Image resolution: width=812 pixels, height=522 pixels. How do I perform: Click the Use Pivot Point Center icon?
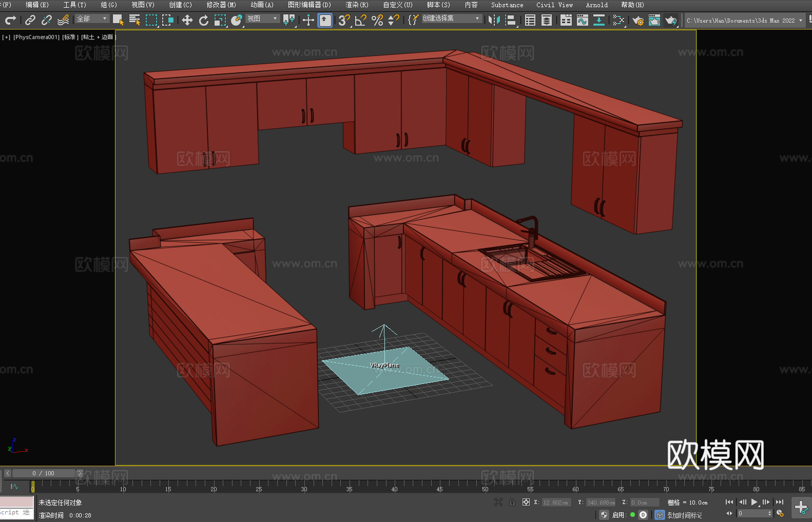coord(289,20)
